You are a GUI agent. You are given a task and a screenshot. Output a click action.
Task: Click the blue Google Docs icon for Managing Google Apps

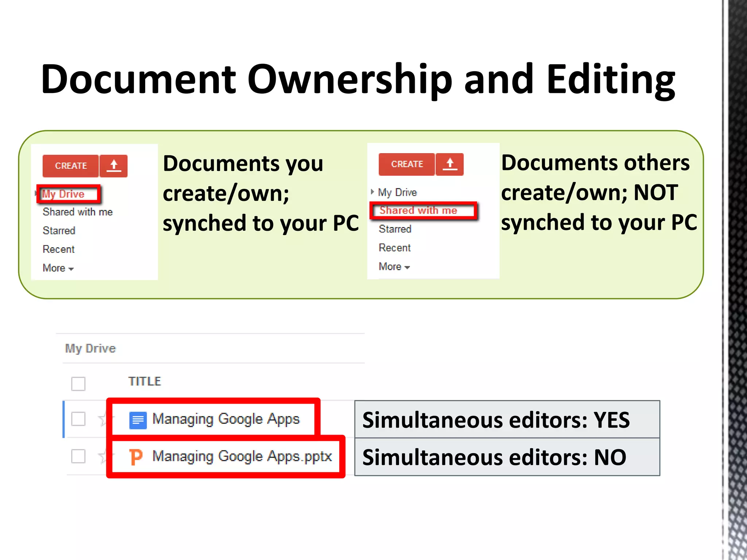138,420
